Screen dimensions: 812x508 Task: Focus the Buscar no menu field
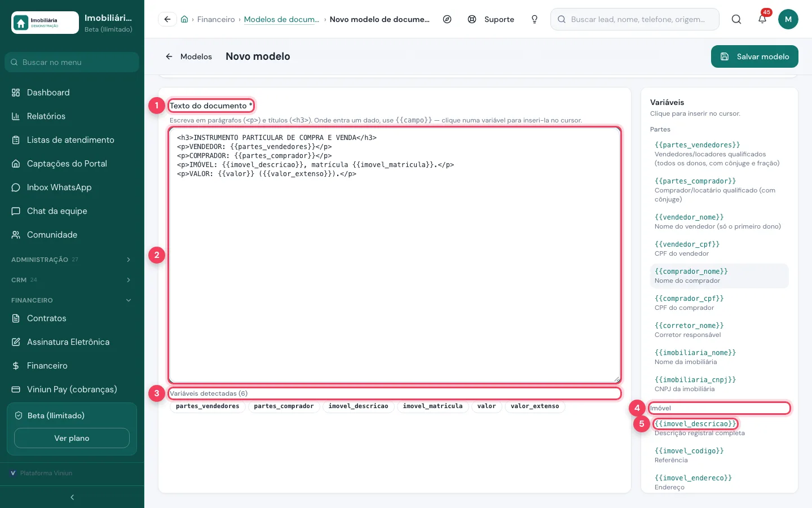click(72, 62)
